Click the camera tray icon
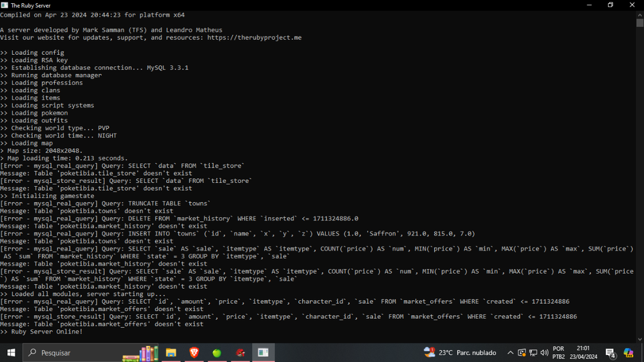 pos(522,352)
